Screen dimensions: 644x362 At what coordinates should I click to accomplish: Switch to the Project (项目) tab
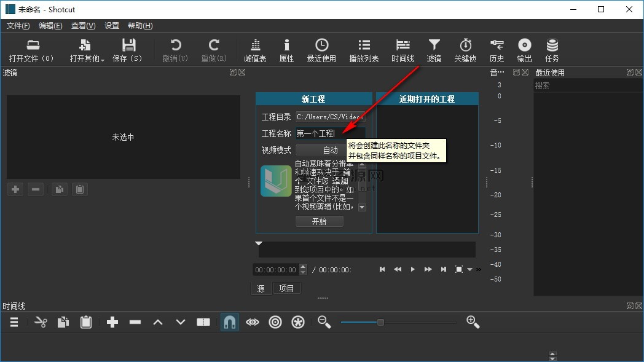pyautogui.click(x=287, y=288)
